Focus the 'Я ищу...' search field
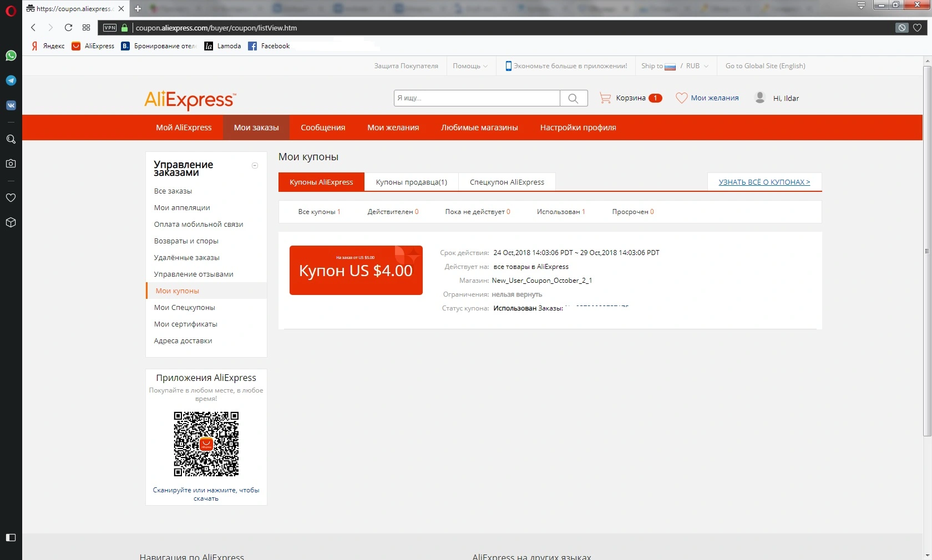The width and height of the screenshot is (932, 560). point(477,98)
